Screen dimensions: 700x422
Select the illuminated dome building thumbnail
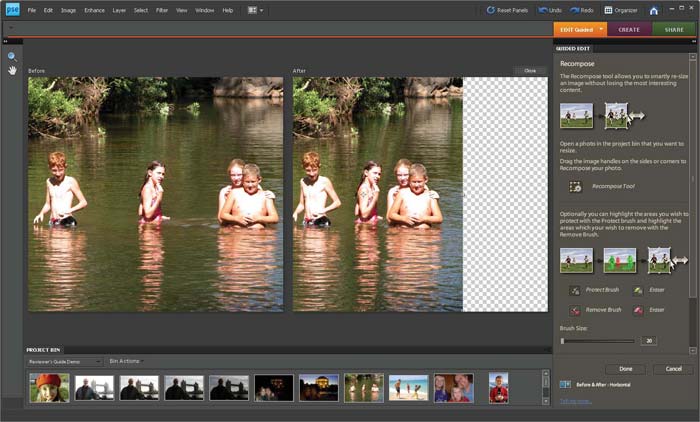point(319,388)
